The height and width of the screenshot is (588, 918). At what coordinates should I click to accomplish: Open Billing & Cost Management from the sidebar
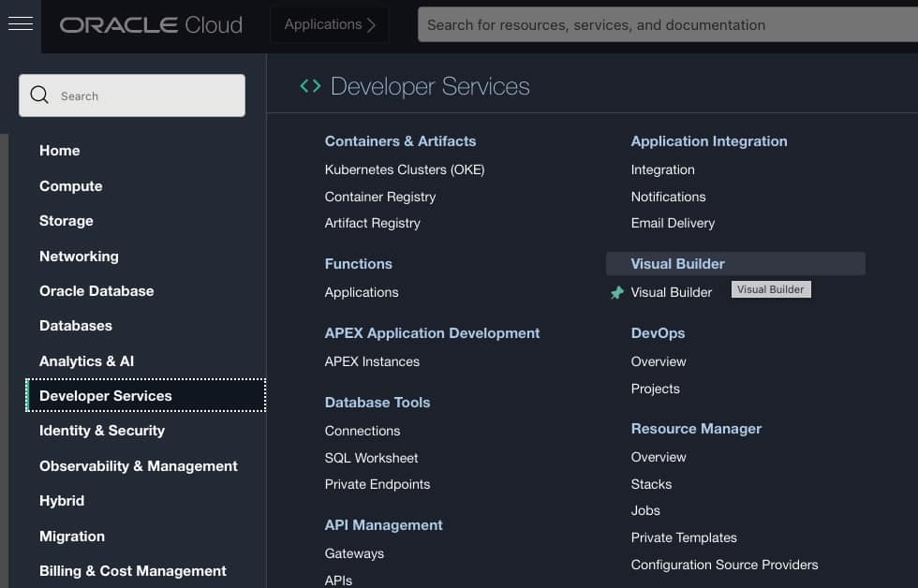pyautogui.click(x=132, y=570)
